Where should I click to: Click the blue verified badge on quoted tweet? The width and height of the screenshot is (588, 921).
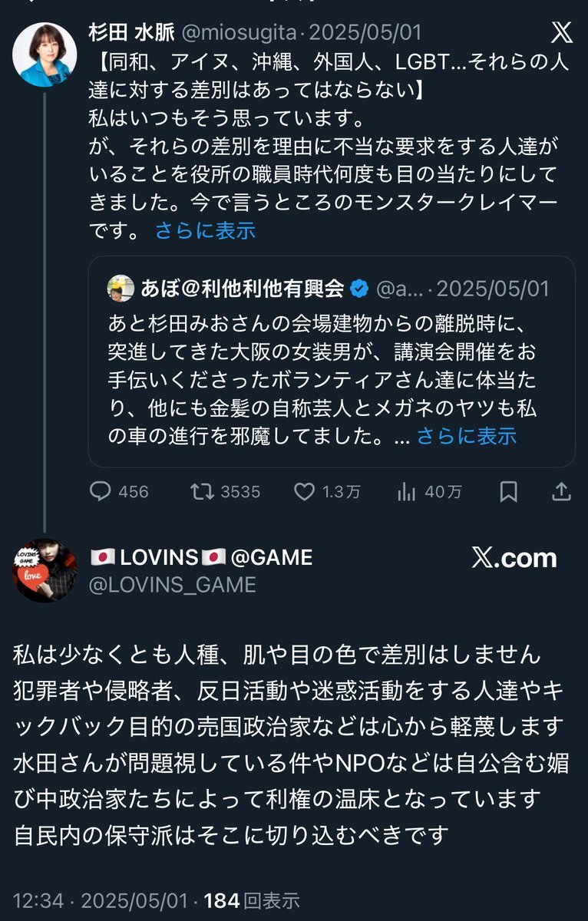358,289
